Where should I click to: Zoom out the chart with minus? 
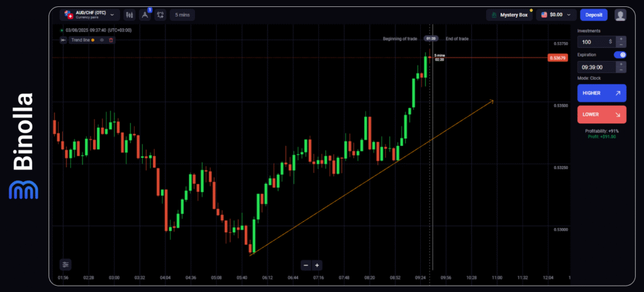(306, 265)
